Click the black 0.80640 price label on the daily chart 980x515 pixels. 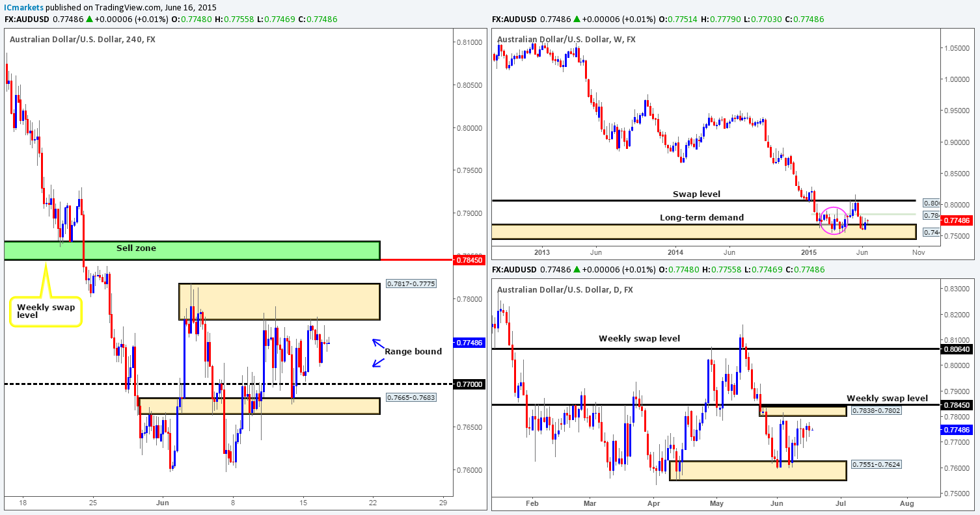[x=957, y=349]
